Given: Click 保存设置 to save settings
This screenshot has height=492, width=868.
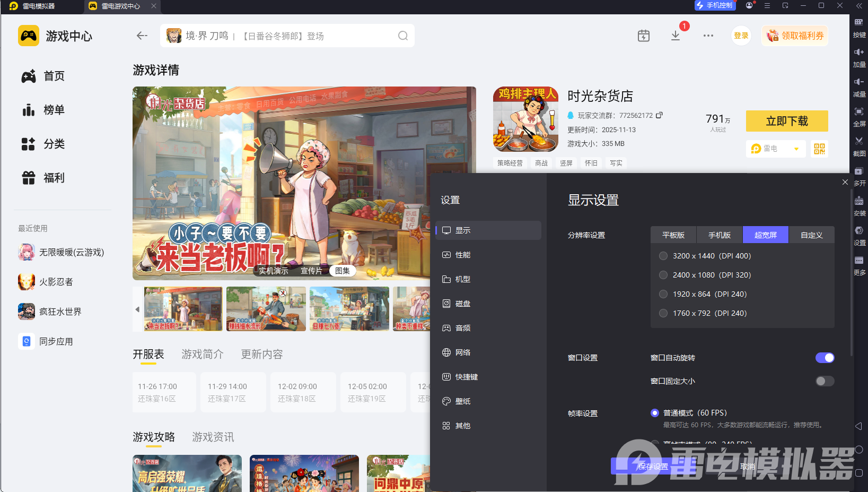Looking at the screenshot, I should (x=653, y=467).
